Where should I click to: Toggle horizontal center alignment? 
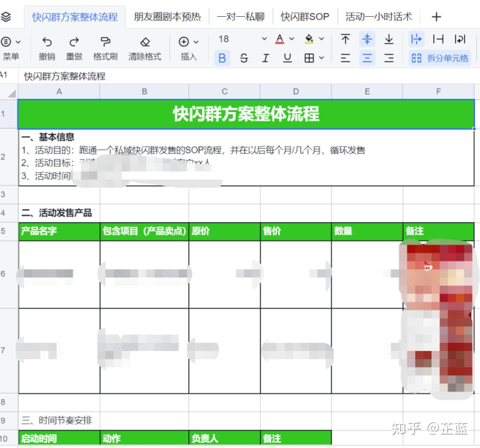point(367,58)
